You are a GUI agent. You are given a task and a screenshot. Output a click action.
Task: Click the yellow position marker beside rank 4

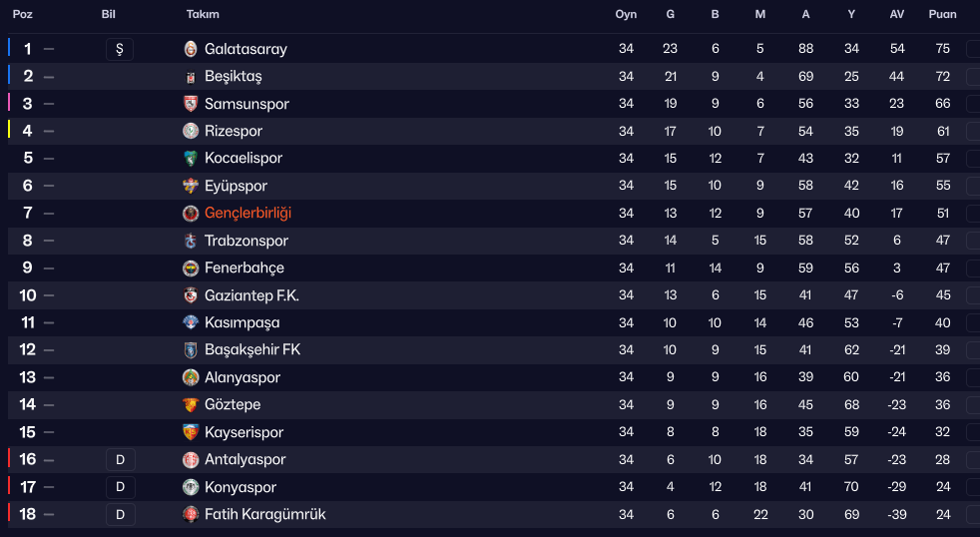pyautogui.click(x=9, y=131)
